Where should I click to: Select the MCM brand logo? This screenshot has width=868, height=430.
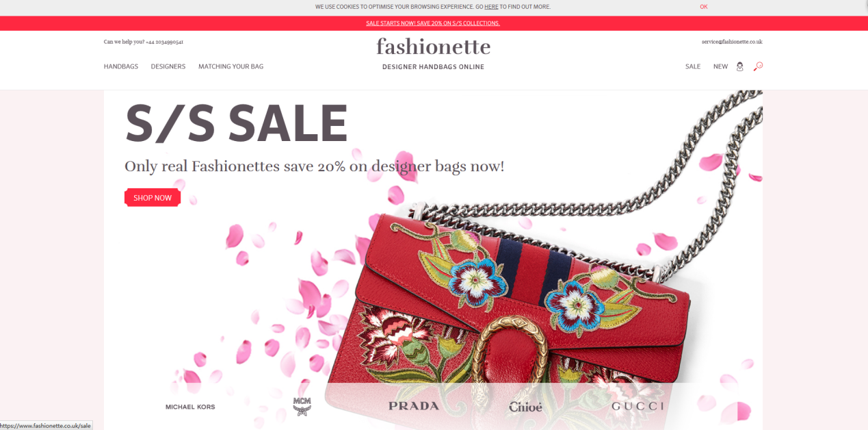pyautogui.click(x=302, y=407)
